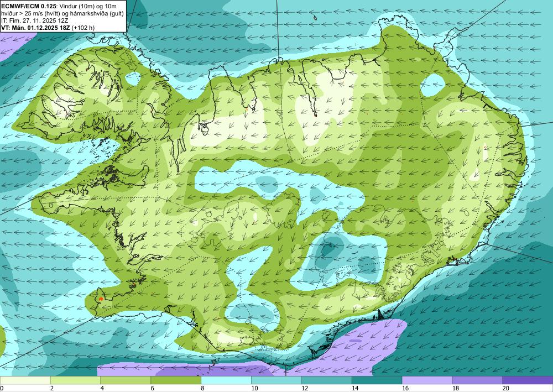Select the mid teal 12–14 m/s legend swatch

coord(327,380)
